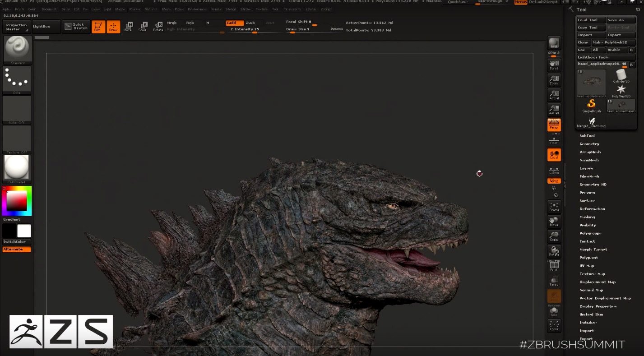The height and width of the screenshot is (356, 644).
Task: Select the large head_appliedmaps tool thumbnail
Action: click(x=591, y=83)
